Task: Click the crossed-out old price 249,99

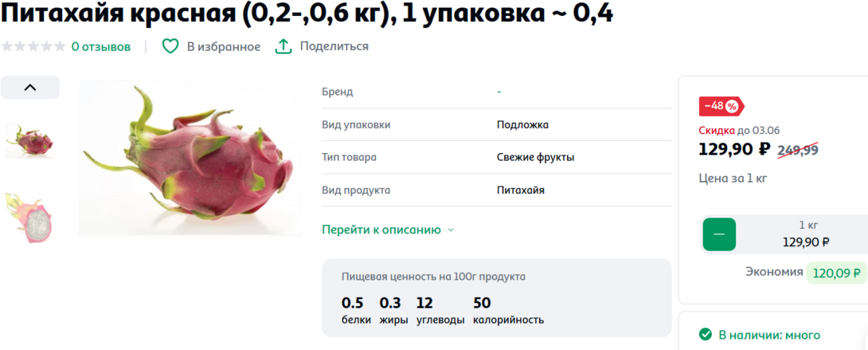Action: [x=797, y=149]
